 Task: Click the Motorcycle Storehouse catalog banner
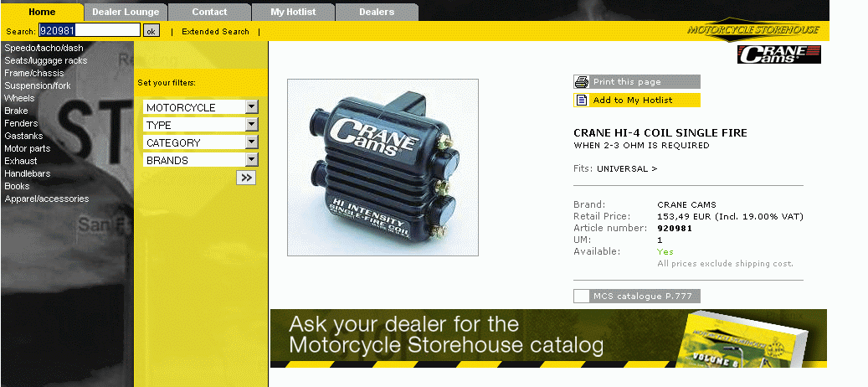pos(548,338)
